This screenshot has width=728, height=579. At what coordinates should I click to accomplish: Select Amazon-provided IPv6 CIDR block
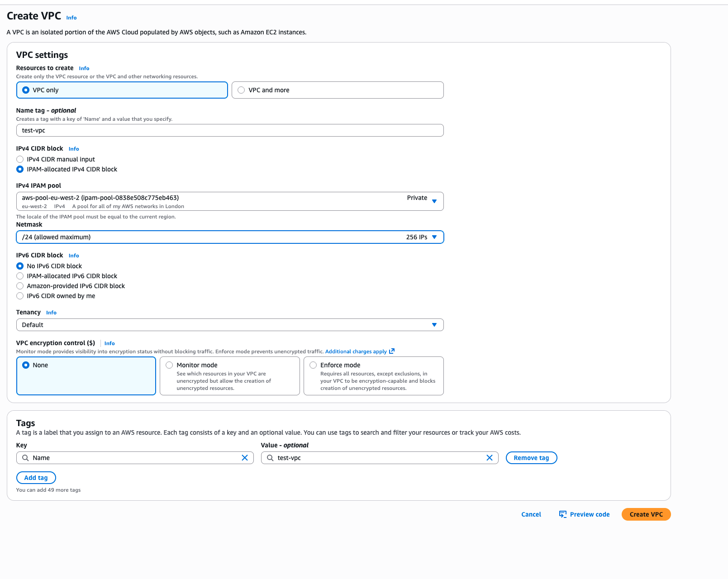[x=20, y=286]
